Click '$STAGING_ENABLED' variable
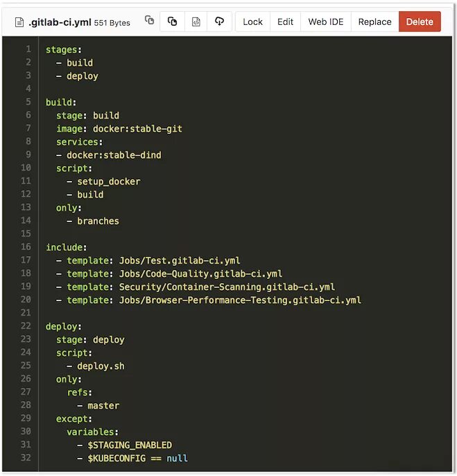 click(x=130, y=445)
